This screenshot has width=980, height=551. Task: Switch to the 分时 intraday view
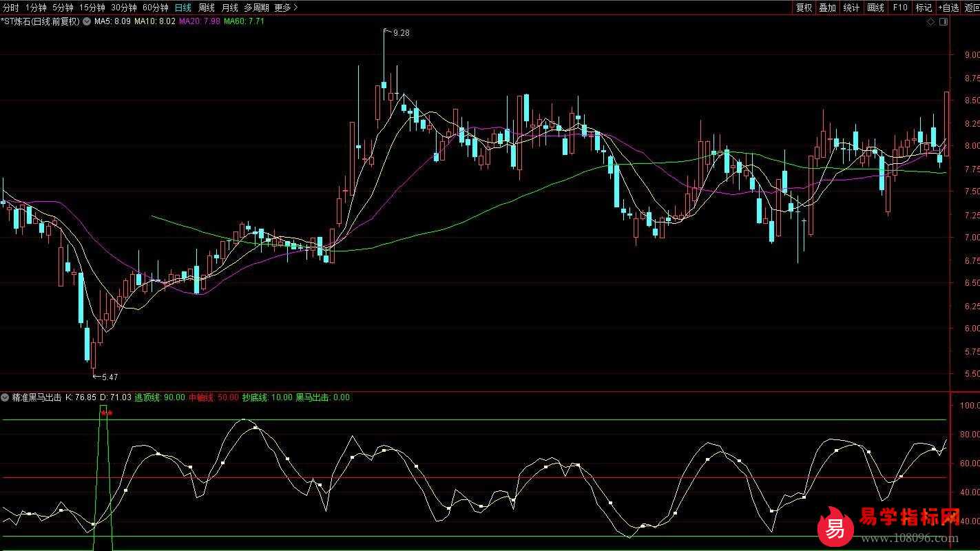pyautogui.click(x=11, y=8)
